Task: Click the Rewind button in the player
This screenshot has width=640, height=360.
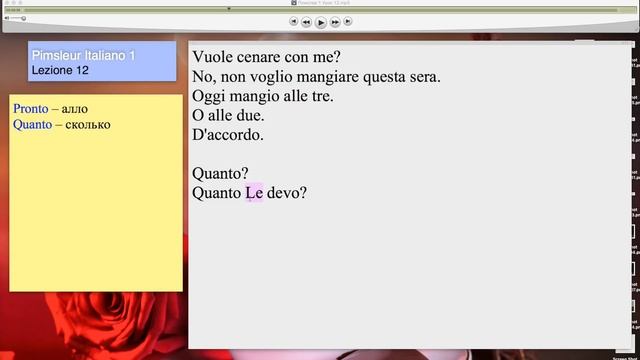Action: click(x=306, y=22)
